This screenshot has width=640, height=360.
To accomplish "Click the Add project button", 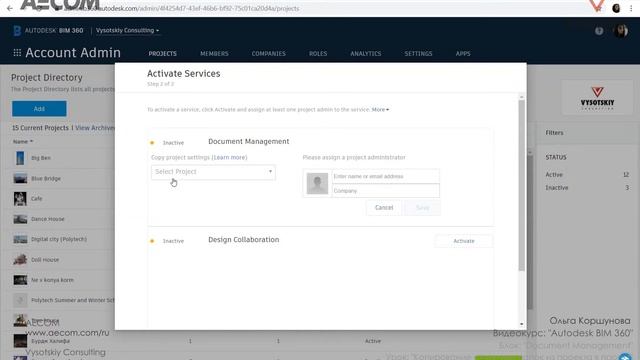I will [x=39, y=109].
